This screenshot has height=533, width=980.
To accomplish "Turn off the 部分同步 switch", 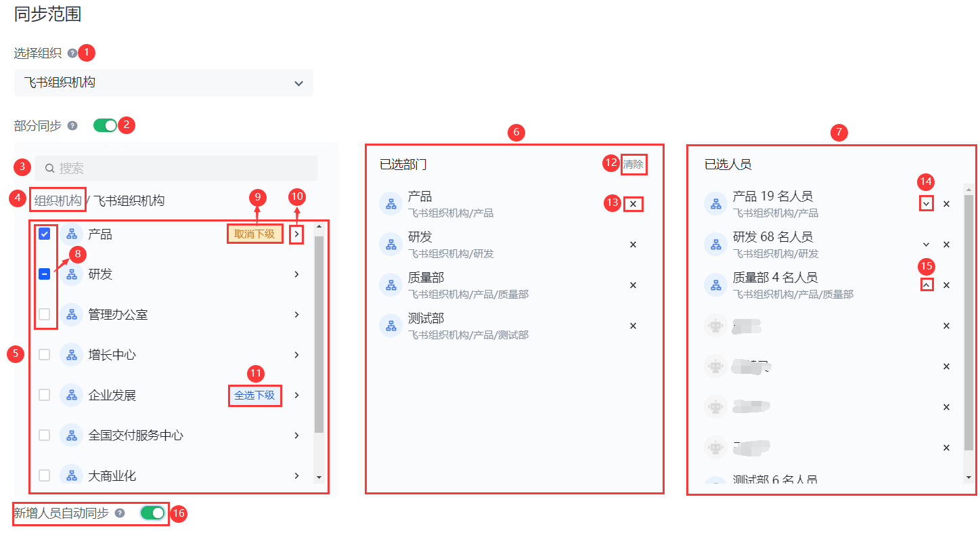I will click(x=105, y=125).
